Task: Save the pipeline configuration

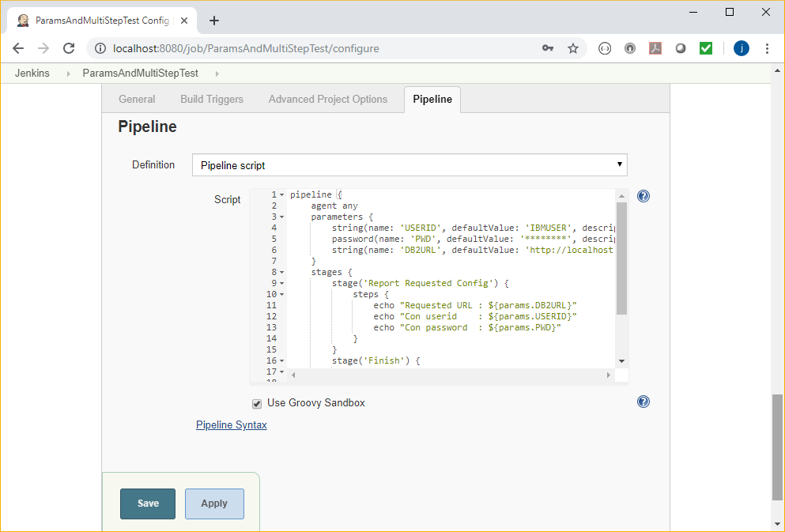Action: pyautogui.click(x=148, y=504)
